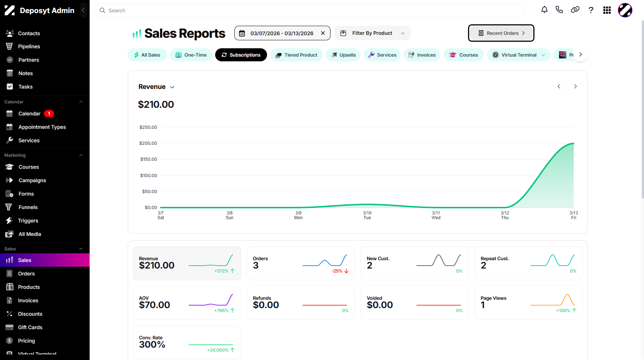Open the Revenue metric dropdown
This screenshot has width=644, height=360.
[156, 87]
